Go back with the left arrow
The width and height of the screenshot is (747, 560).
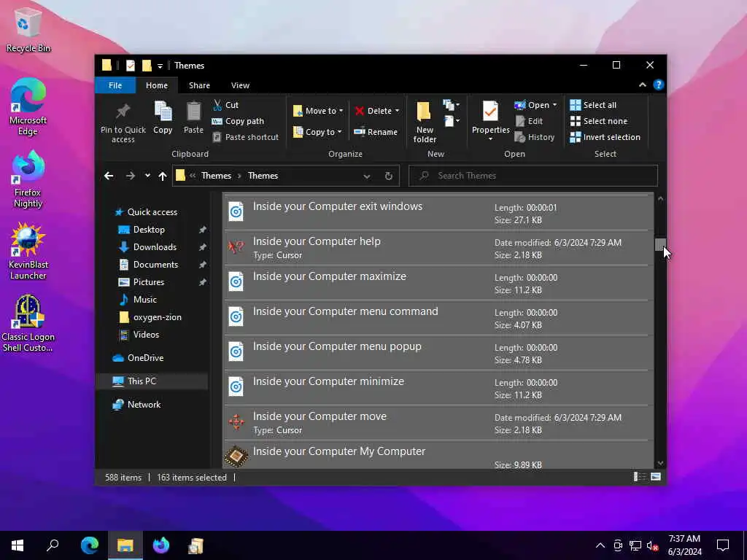coord(109,176)
